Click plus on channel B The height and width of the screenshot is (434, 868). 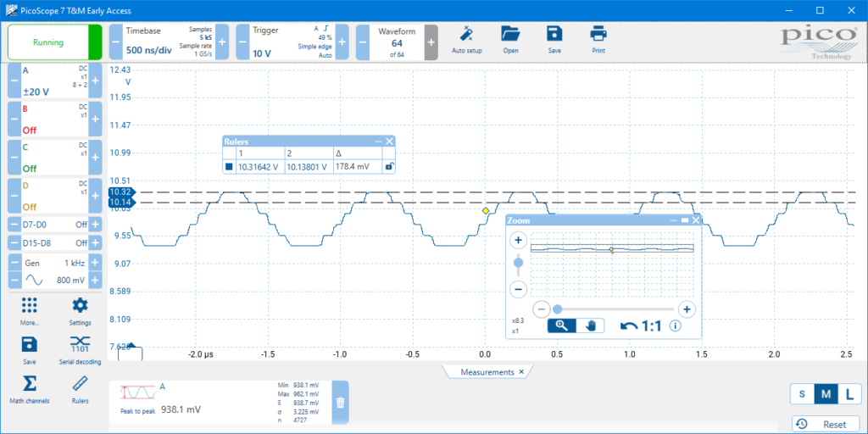[95, 119]
